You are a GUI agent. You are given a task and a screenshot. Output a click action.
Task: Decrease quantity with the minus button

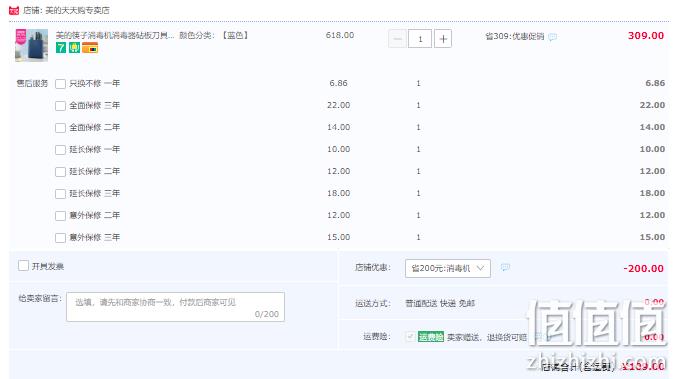pos(397,39)
